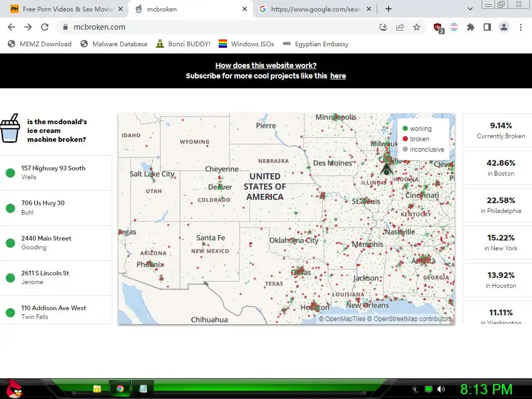Open a new tab with the plus button
The width and height of the screenshot is (532, 399).
pos(389,9)
